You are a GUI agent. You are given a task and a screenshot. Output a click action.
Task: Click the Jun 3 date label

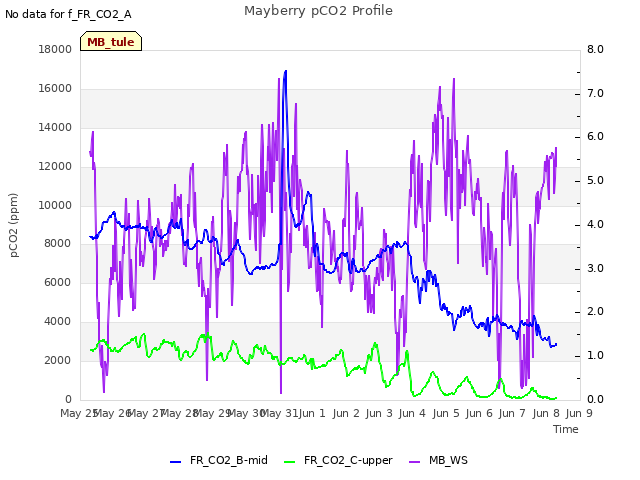point(379,414)
